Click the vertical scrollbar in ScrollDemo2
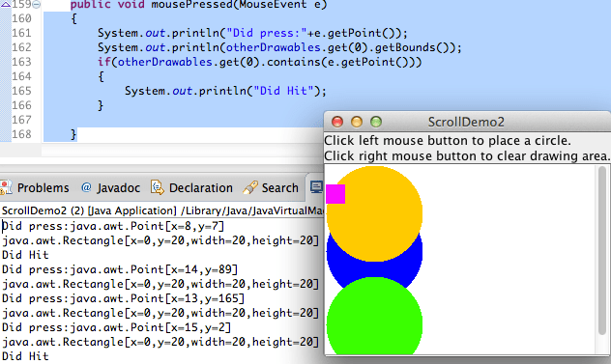611x364 pixels. click(x=602, y=249)
